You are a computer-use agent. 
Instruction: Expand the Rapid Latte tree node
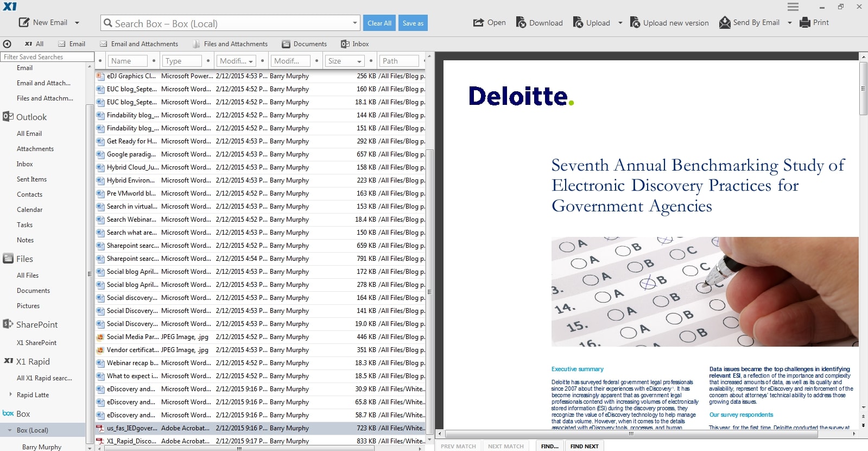tap(10, 394)
